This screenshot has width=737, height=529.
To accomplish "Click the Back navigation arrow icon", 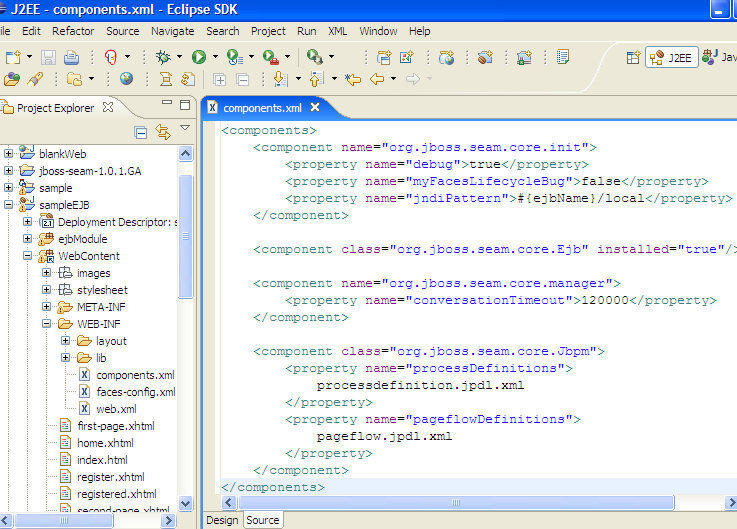I will tap(377, 79).
